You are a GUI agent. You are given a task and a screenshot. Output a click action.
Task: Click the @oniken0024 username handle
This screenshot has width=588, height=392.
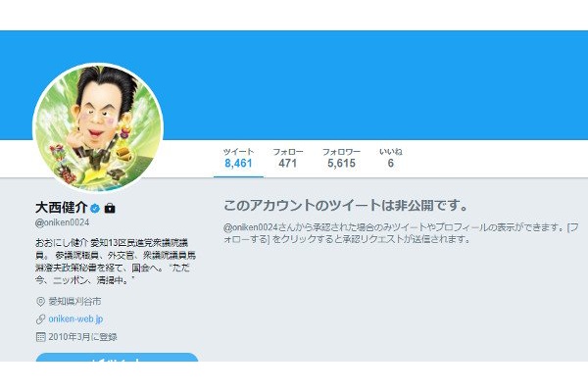[x=63, y=222]
